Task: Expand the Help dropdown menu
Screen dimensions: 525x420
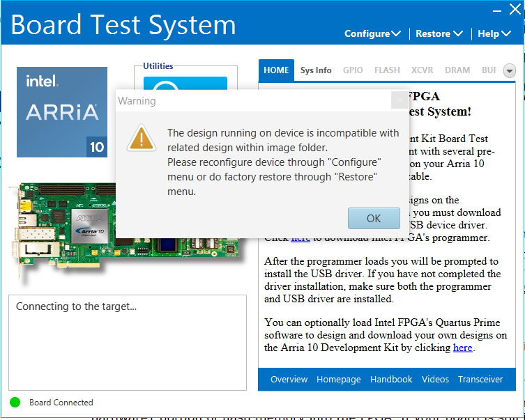Action: (494, 33)
